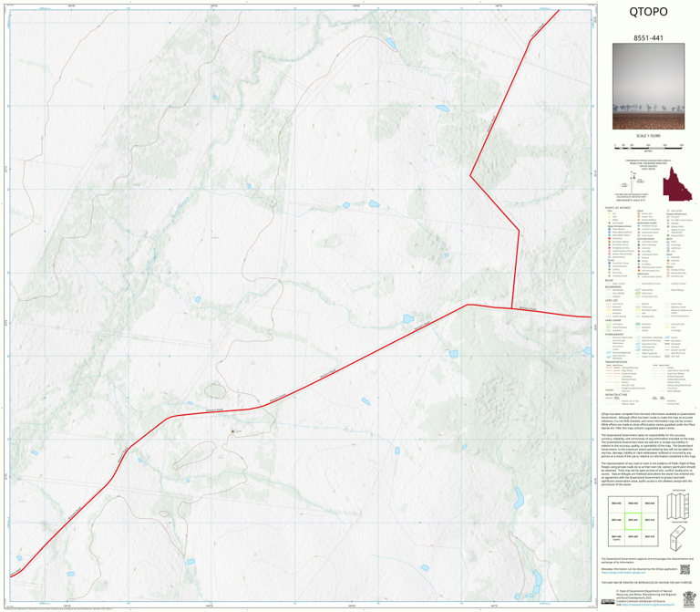Click the TRANSPORTATION legend heading
700x612 pixels.
click(x=616, y=362)
